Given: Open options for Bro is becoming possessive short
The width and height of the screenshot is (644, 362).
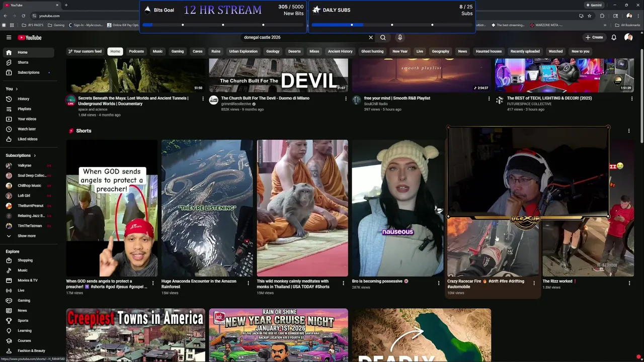Looking at the screenshot, I should (439, 283).
